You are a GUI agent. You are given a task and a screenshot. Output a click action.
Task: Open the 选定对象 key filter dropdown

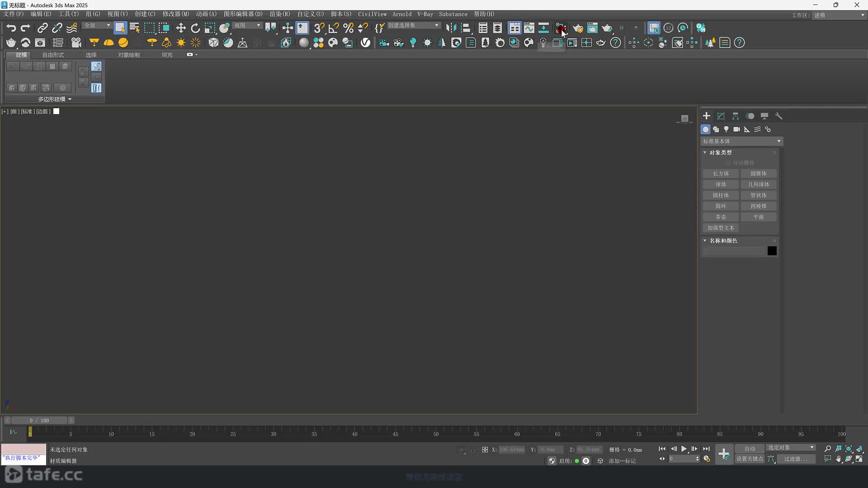(791, 447)
